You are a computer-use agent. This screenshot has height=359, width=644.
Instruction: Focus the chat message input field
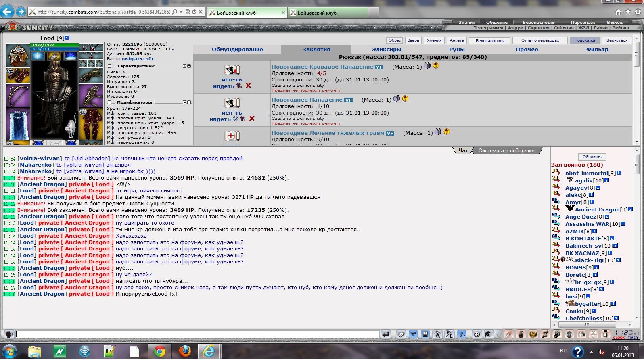[198, 334]
